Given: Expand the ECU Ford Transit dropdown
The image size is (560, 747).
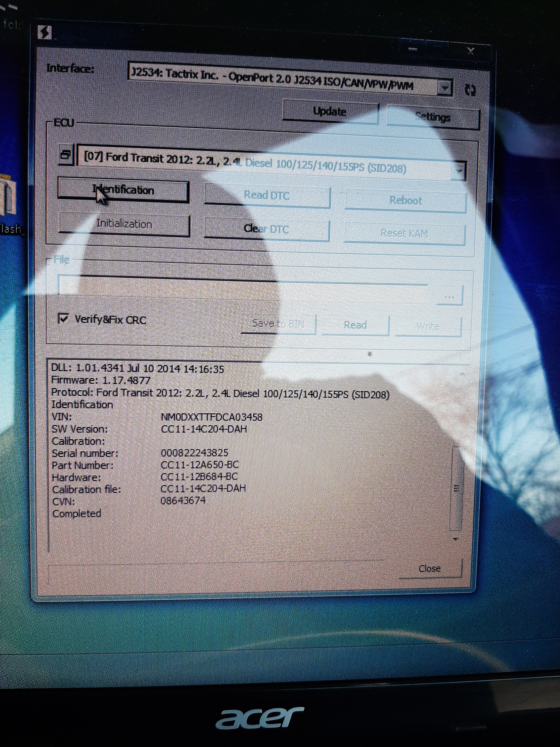Looking at the screenshot, I should point(459,171).
